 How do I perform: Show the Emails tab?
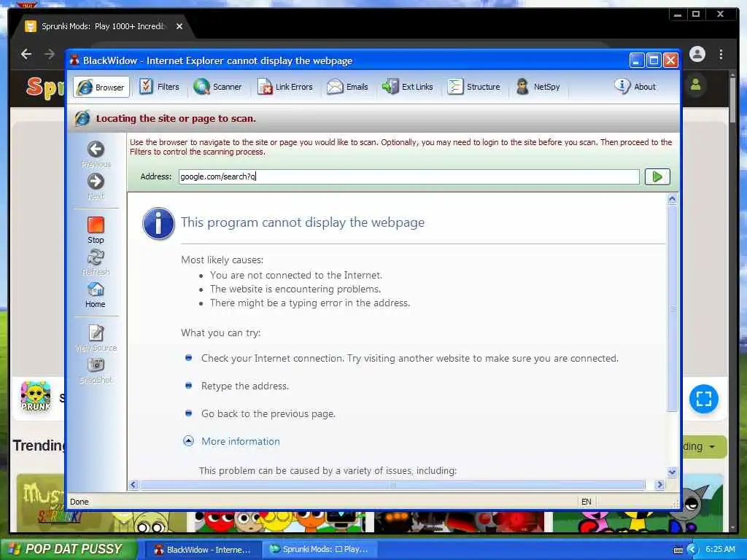pos(347,87)
